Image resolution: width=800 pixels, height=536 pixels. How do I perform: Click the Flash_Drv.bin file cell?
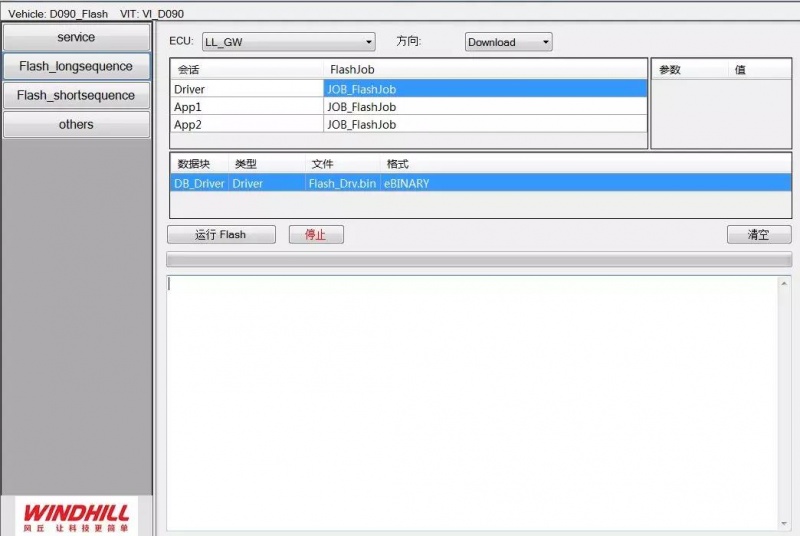342,183
